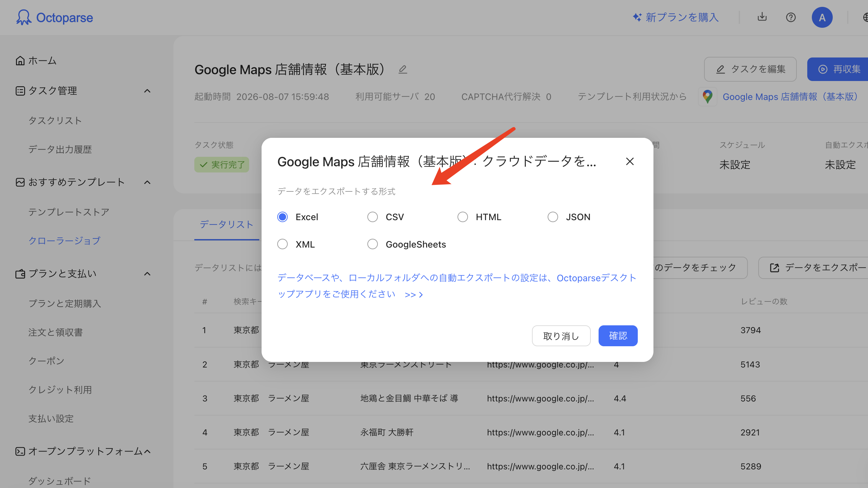Click store name 六厘舎 東京ラーメンストリ...
Viewport: 868px width, 488px height.
415,466
